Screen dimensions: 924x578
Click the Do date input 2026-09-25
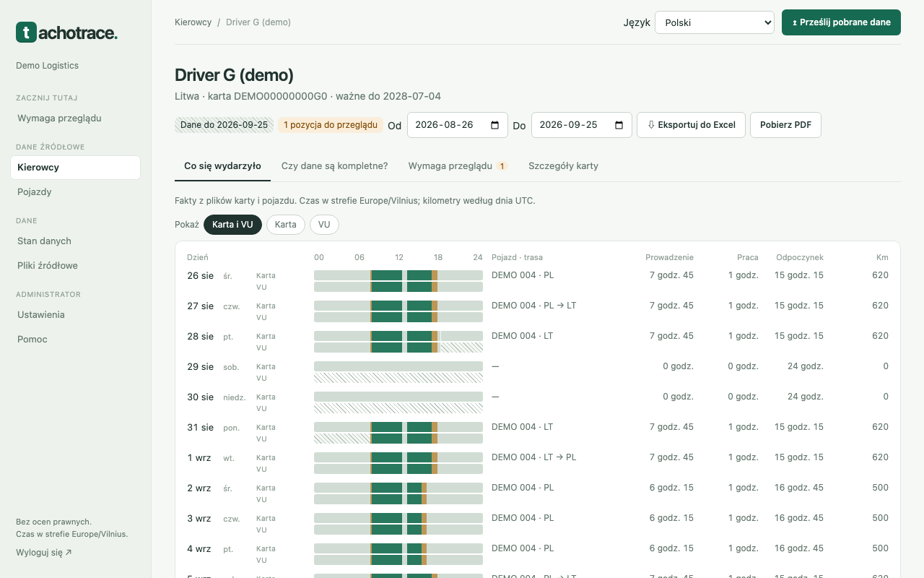582,125
